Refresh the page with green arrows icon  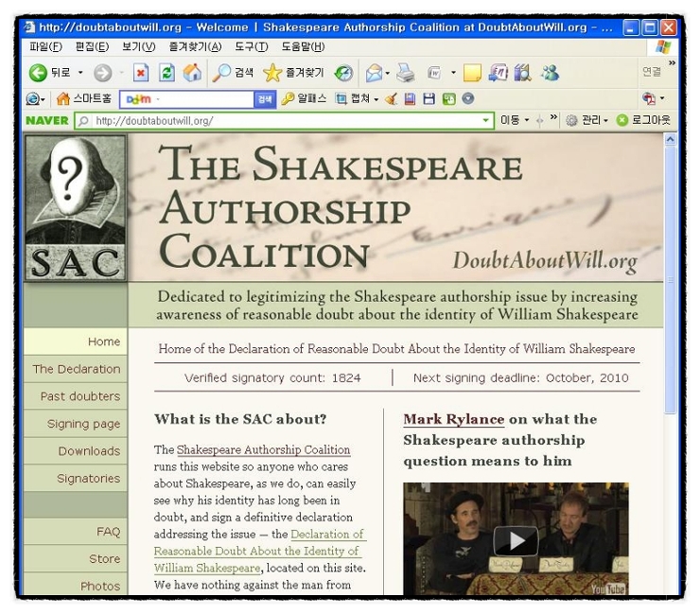[166, 73]
